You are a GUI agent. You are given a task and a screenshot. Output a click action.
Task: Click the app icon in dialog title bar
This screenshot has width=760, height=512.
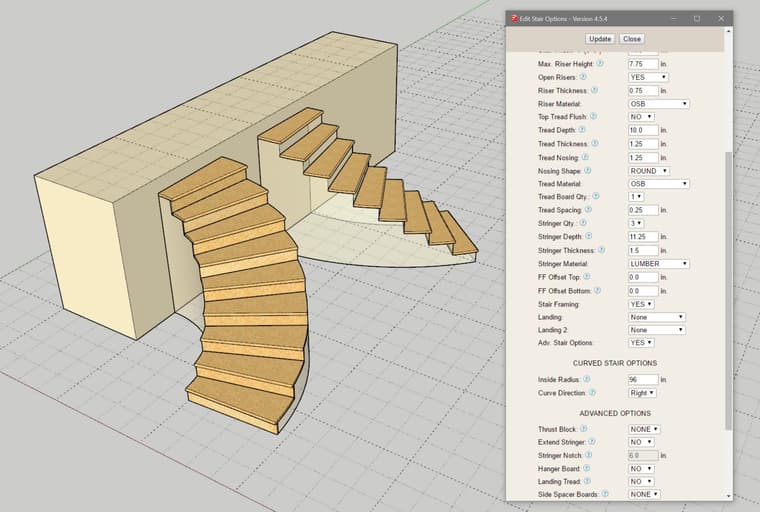click(514, 18)
